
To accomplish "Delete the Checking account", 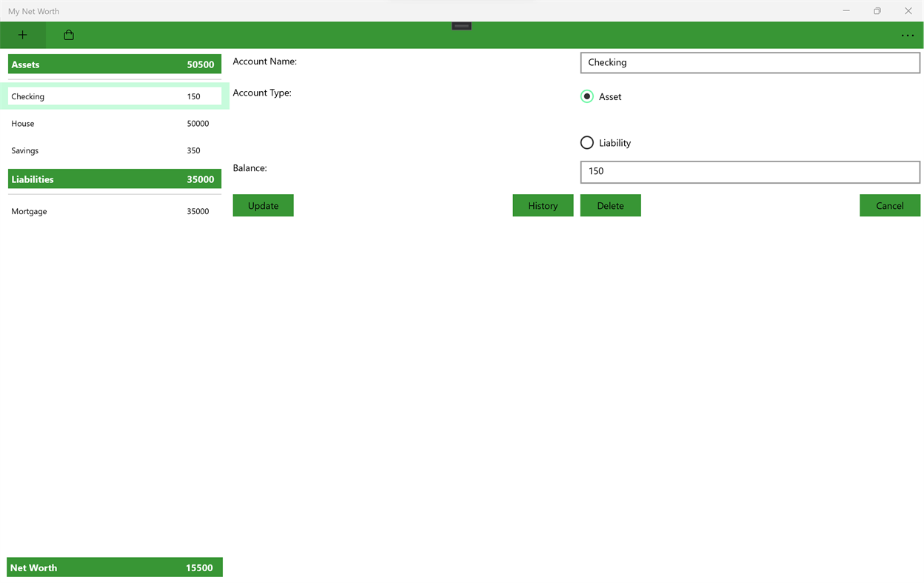I will pyautogui.click(x=610, y=205).
